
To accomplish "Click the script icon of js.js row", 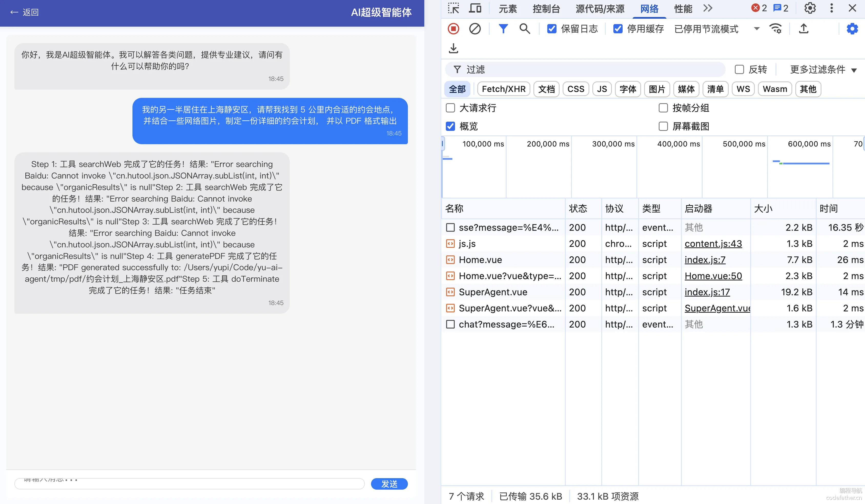I will (450, 244).
